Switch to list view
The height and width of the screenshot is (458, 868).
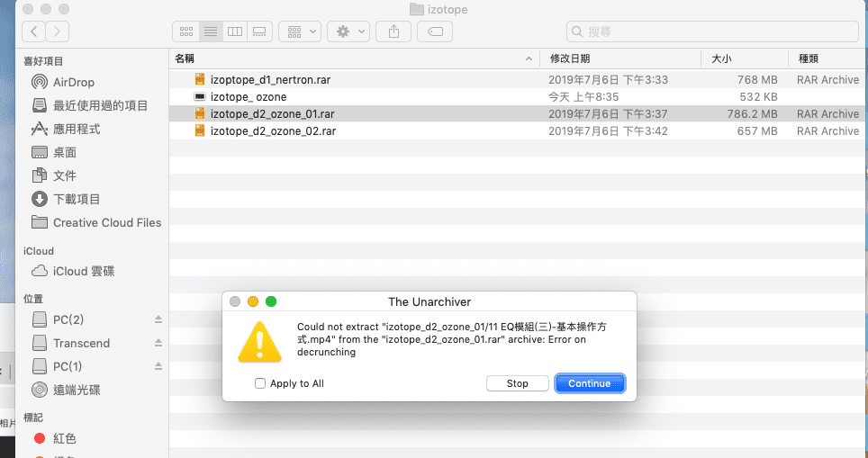click(x=211, y=31)
